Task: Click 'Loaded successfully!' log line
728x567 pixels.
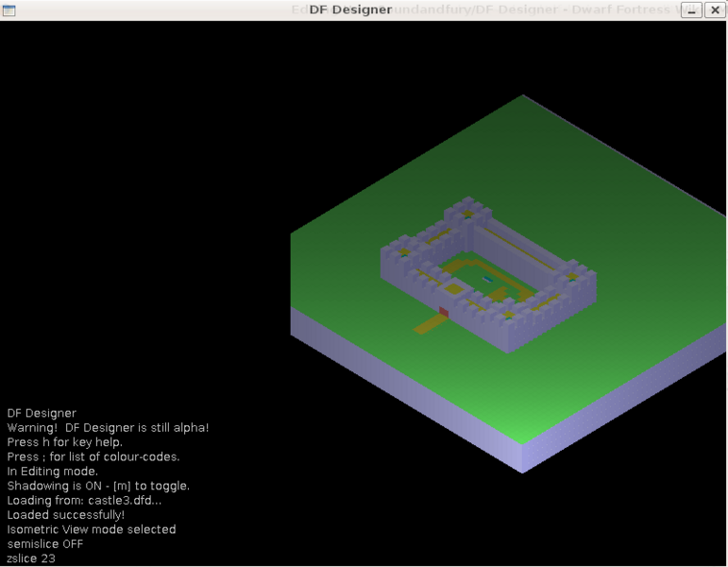Action: [x=66, y=515]
